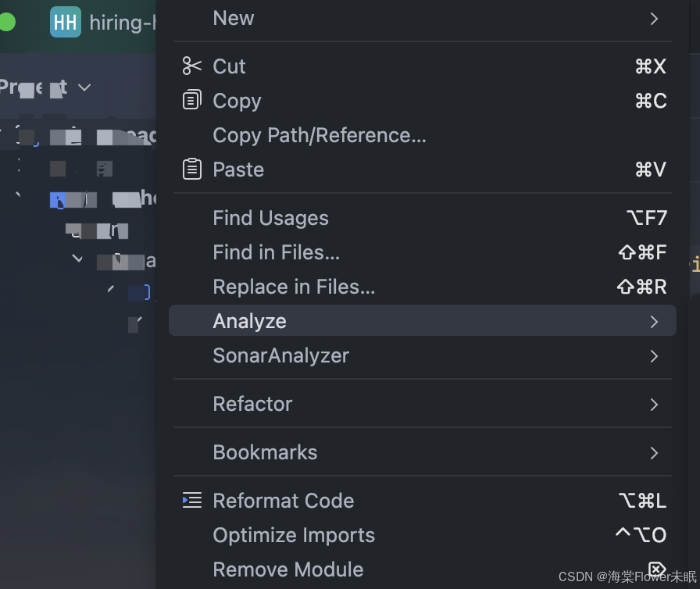Choose Find Usages from context menu
This screenshot has height=589, width=700.
270,218
